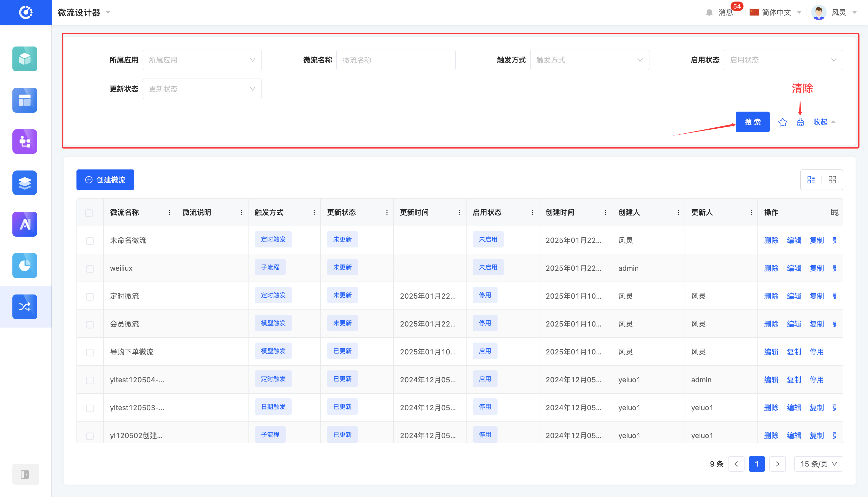Check the weiliux row checkbox
Viewport: 868px width, 497px height.
[x=90, y=269]
